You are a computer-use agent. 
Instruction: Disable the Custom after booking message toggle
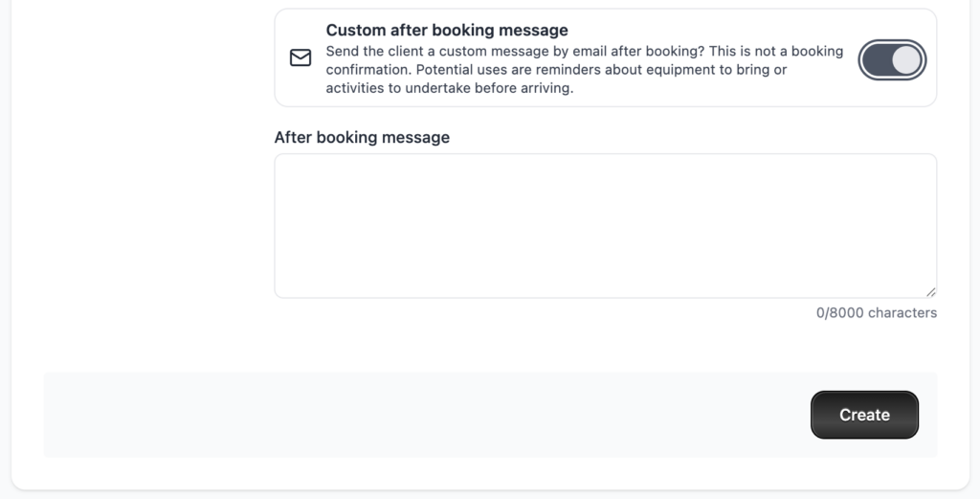click(x=892, y=59)
